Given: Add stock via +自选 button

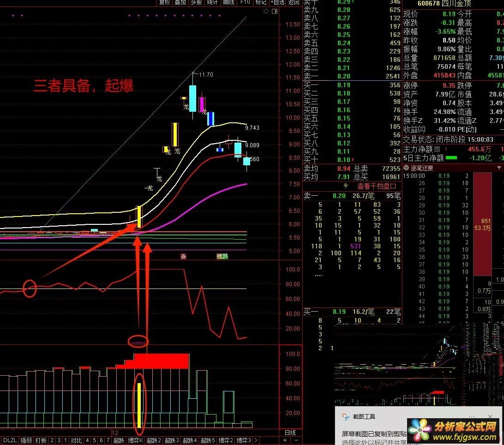Looking at the screenshot, I should (277, 3).
